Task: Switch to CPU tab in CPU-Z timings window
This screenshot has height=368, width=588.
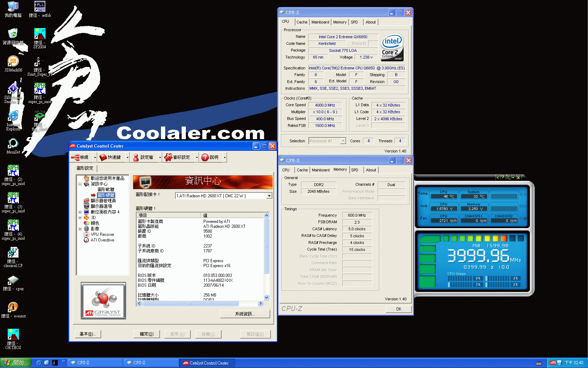Action: tap(286, 170)
